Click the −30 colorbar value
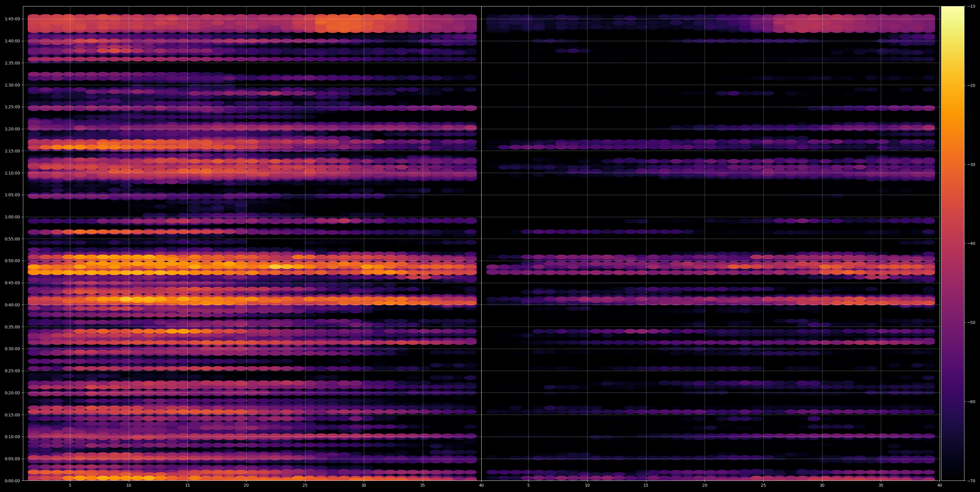980x492 pixels. pyautogui.click(x=971, y=164)
